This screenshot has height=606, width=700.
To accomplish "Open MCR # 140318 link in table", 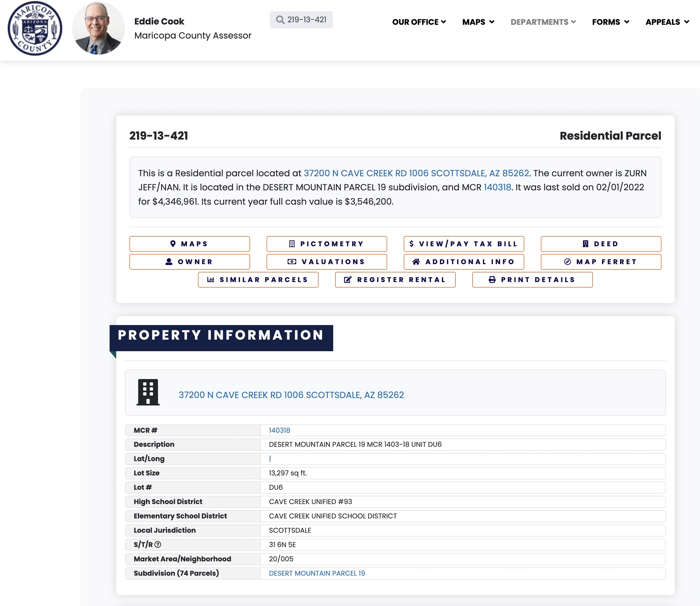I will coord(280,430).
